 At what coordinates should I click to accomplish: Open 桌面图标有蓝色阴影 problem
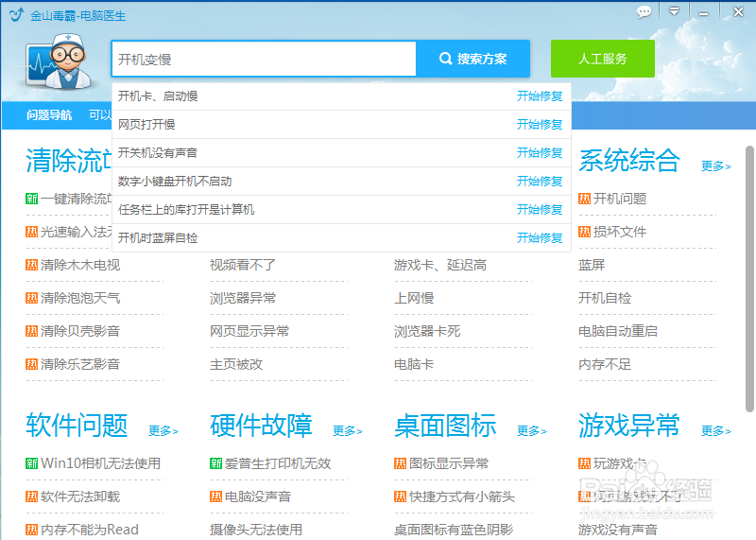tap(454, 530)
